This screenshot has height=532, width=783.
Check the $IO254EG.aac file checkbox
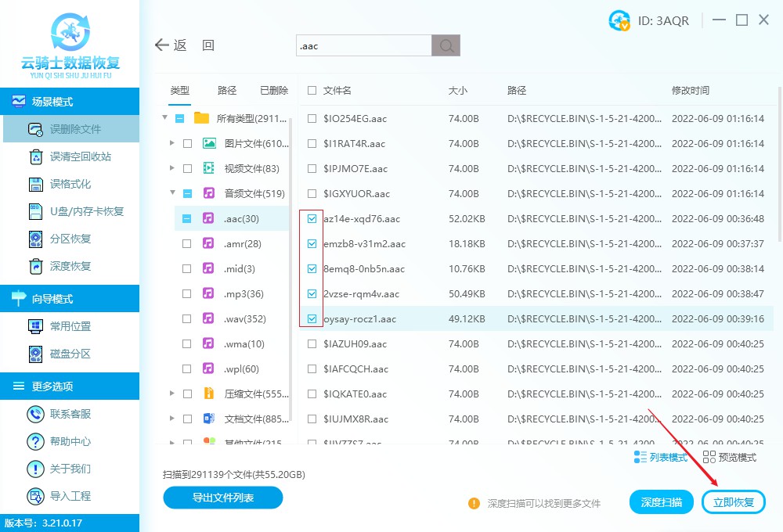tap(312, 119)
